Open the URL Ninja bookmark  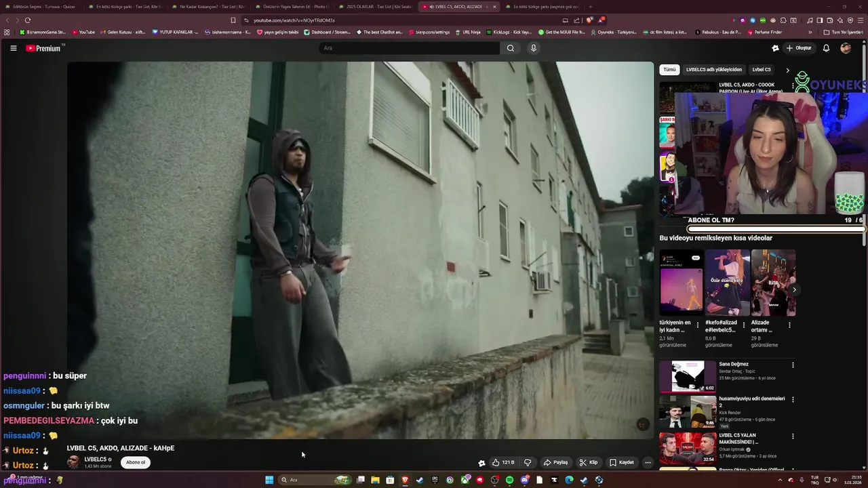point(469,32)
